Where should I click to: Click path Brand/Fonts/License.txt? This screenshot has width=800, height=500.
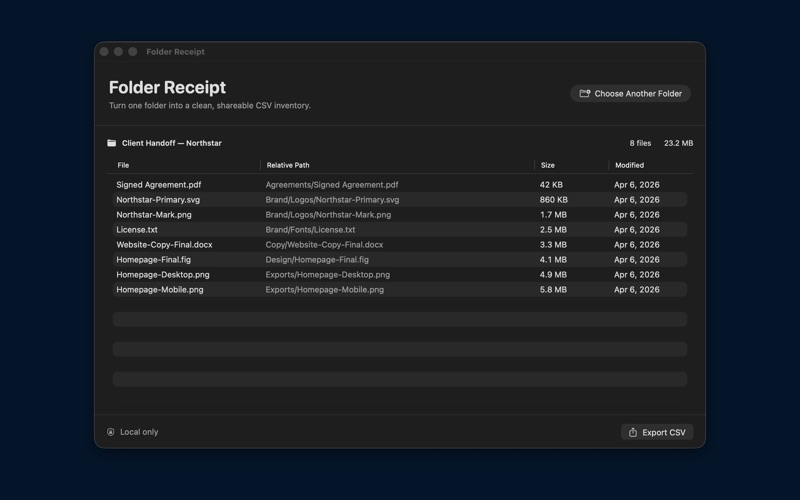[310, 230]
